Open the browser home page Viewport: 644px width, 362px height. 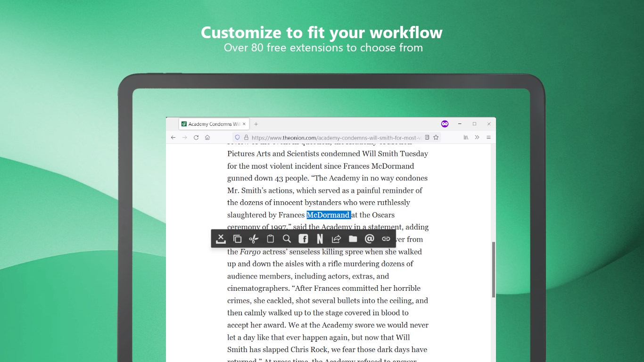click(207, 137)
